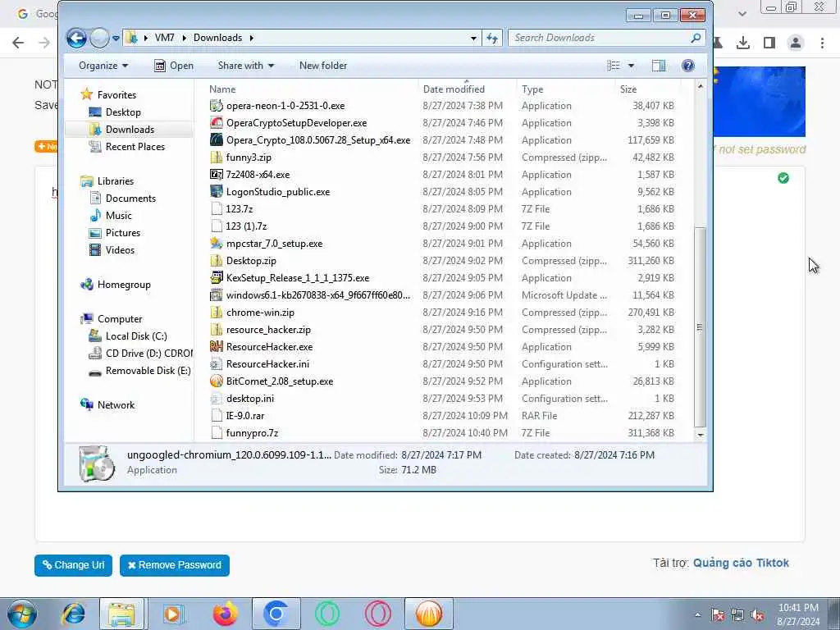This screenshot has height=630, width=840.
Task: Select the funny3.zip archive icon
Action: pyautogui.click(x=217, y=157)
